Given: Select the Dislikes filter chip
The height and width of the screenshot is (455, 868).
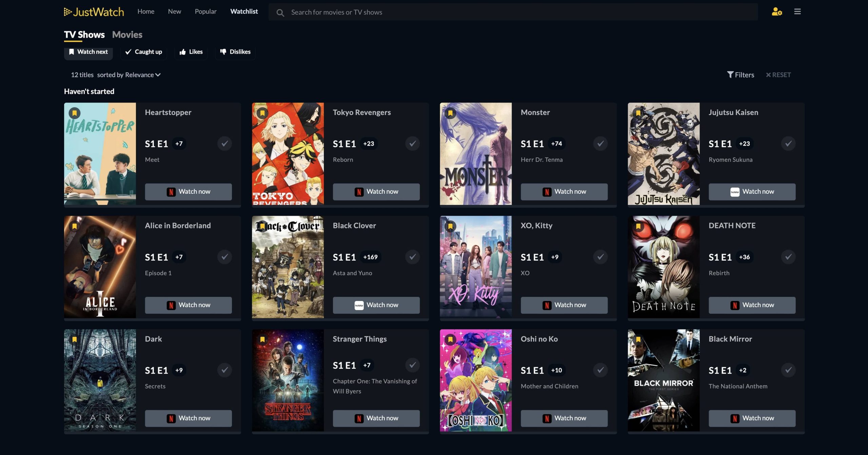Looking at the screenshot, I should [235, 52].
